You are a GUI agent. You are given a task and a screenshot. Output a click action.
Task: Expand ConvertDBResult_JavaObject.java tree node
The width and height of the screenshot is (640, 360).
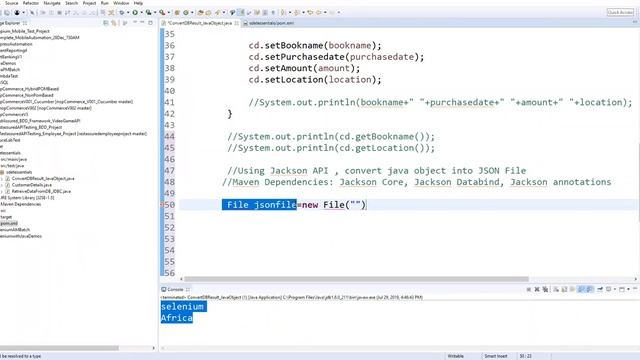pos(2,179)
